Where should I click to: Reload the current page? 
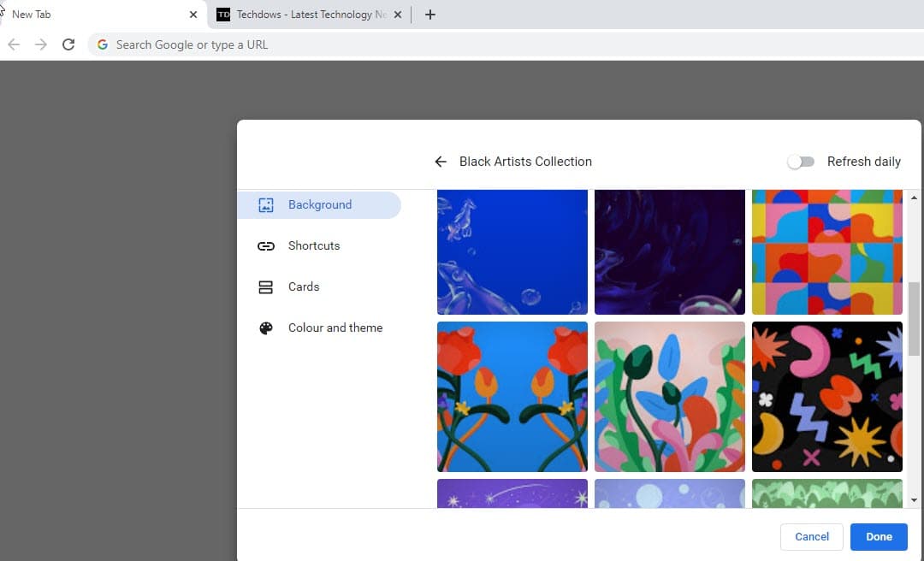click(68, 44)
